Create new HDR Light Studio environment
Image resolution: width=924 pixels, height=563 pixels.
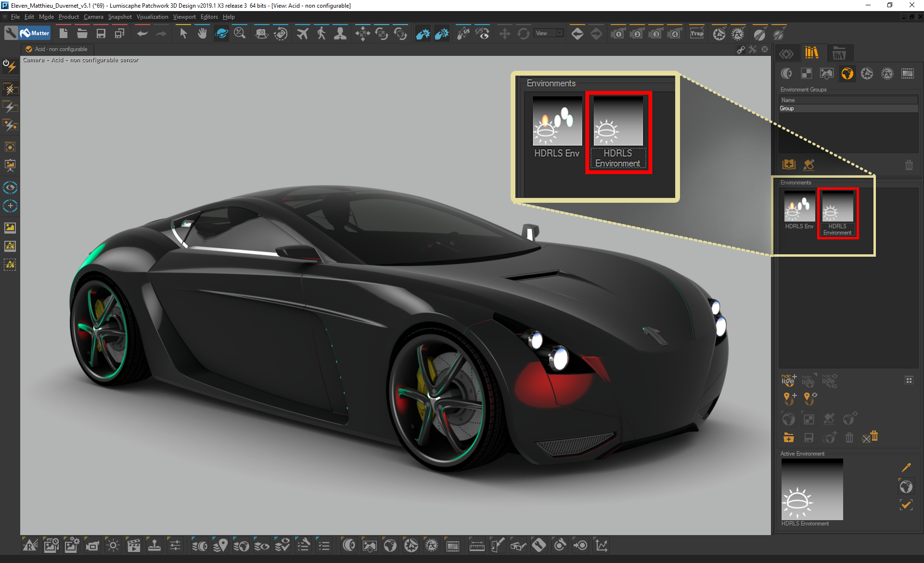coord(789,380)
